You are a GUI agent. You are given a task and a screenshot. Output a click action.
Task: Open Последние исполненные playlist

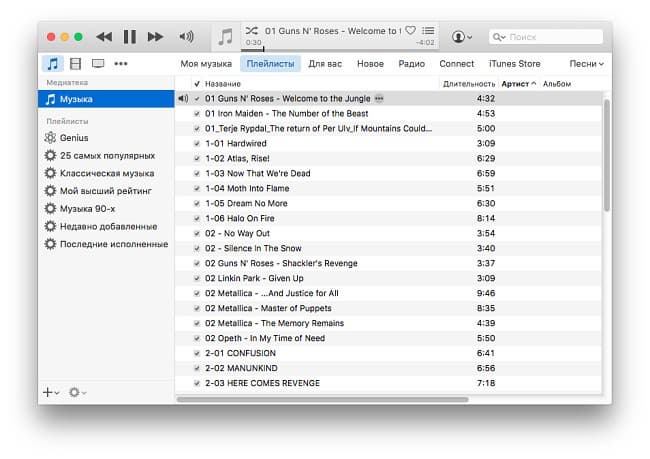pyautogui.click(x=106, y=244)
